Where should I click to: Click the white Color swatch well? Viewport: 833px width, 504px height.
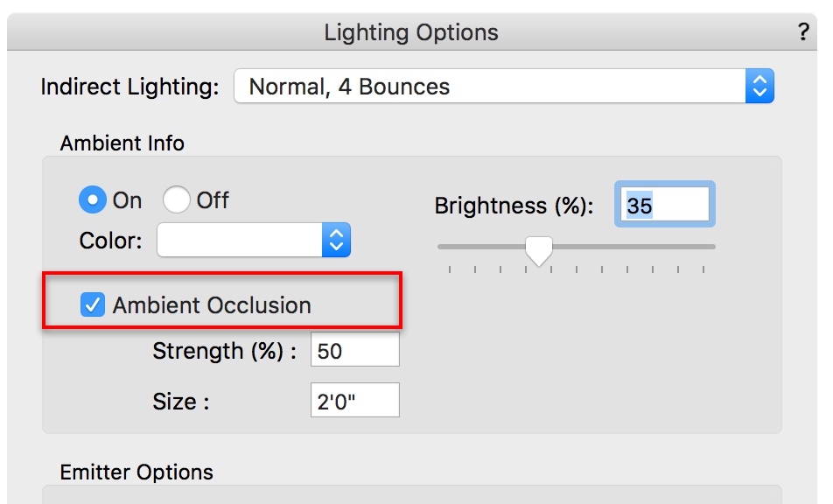239,240
